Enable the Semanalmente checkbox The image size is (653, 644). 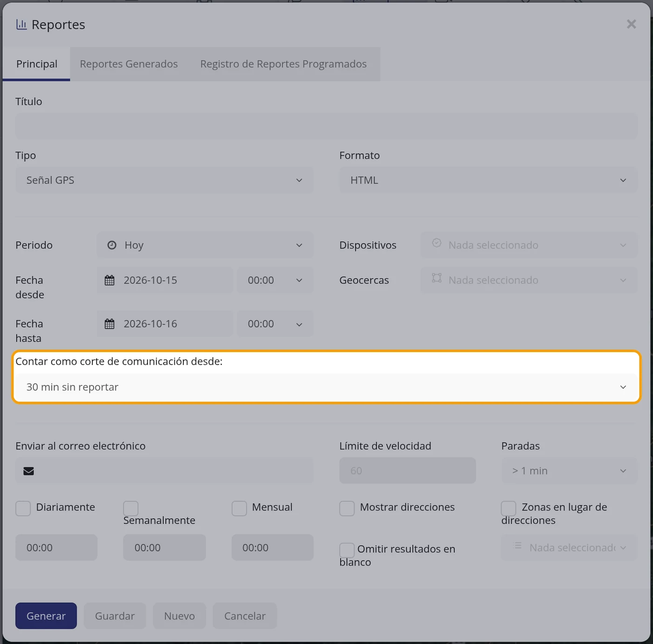pos(131,508)
